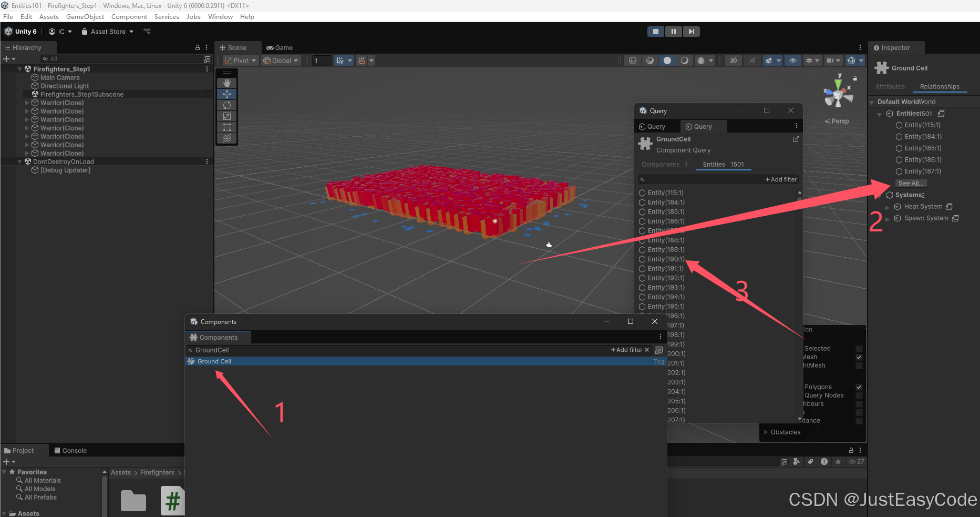Toggle the HeightMesh checkbox

pos(859,366)
